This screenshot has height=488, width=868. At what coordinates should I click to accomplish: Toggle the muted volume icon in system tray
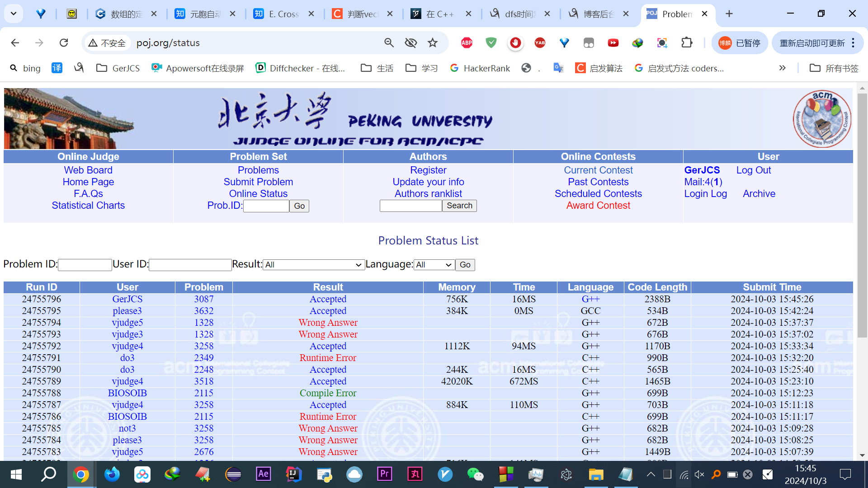(x=699, y=474)
